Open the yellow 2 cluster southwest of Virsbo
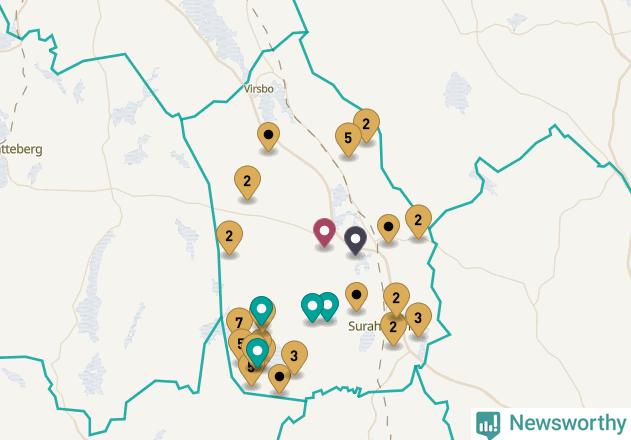Screen dimensions: 631x440 point(247,182)
